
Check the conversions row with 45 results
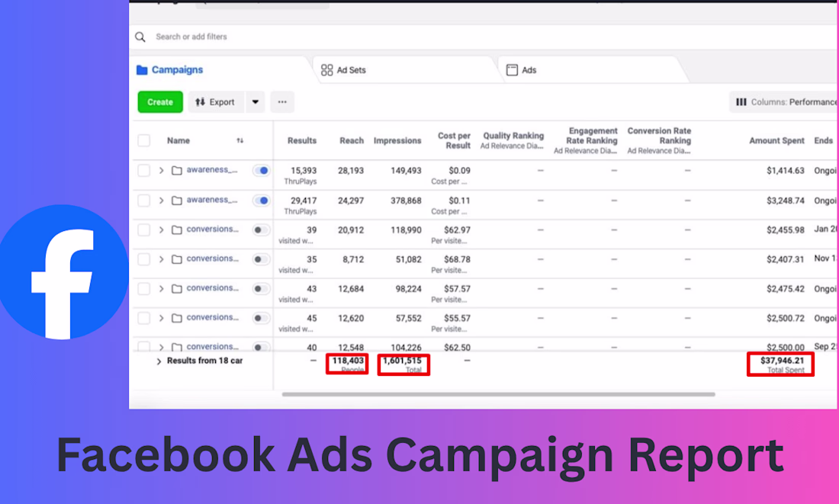point(144,319)
